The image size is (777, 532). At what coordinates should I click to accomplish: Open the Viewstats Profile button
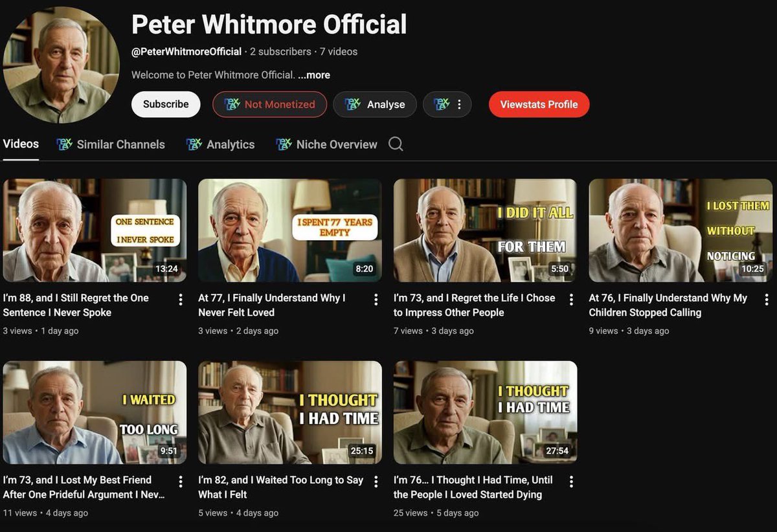[x=539, y=104]
